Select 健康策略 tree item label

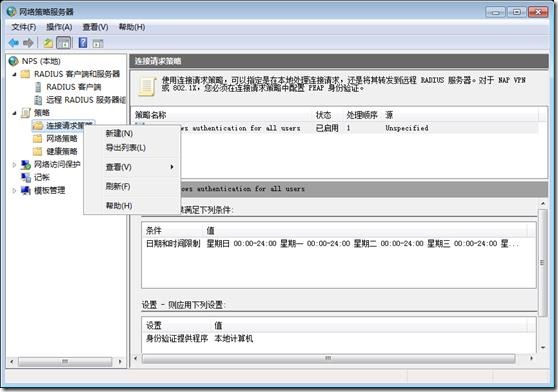click(x=62, y=152)
